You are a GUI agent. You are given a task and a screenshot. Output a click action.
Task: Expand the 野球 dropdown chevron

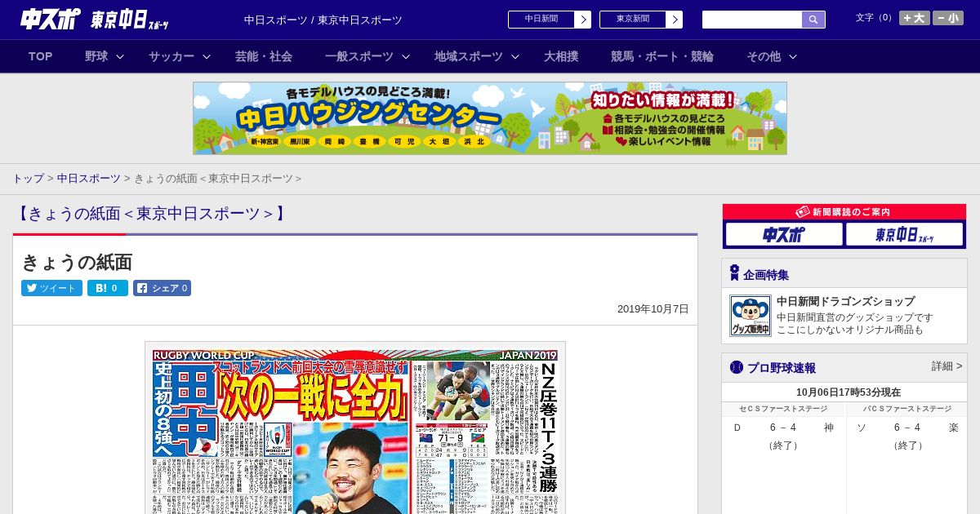[120, 56]
